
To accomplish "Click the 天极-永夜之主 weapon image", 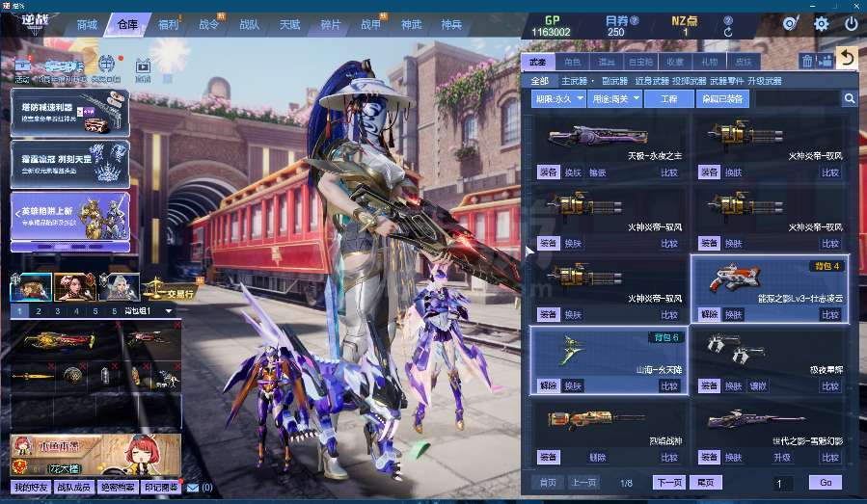I will pos(597,136).
